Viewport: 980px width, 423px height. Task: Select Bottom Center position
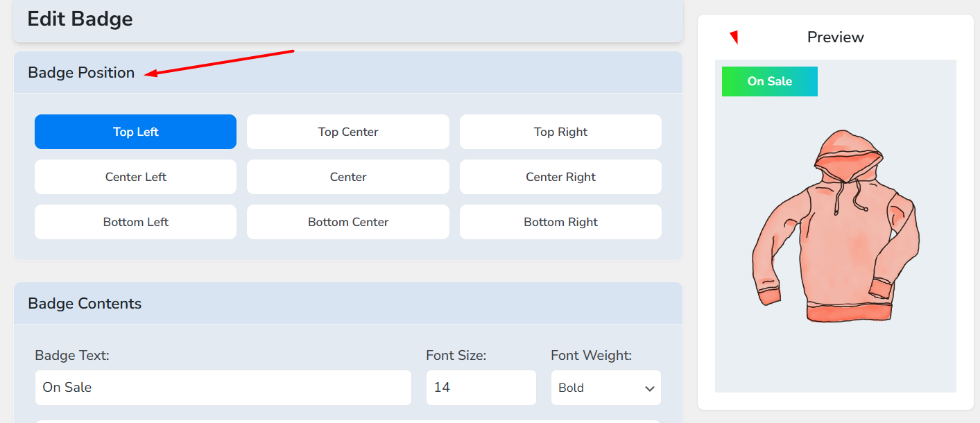pyautogui.click(x=347, y=222)
